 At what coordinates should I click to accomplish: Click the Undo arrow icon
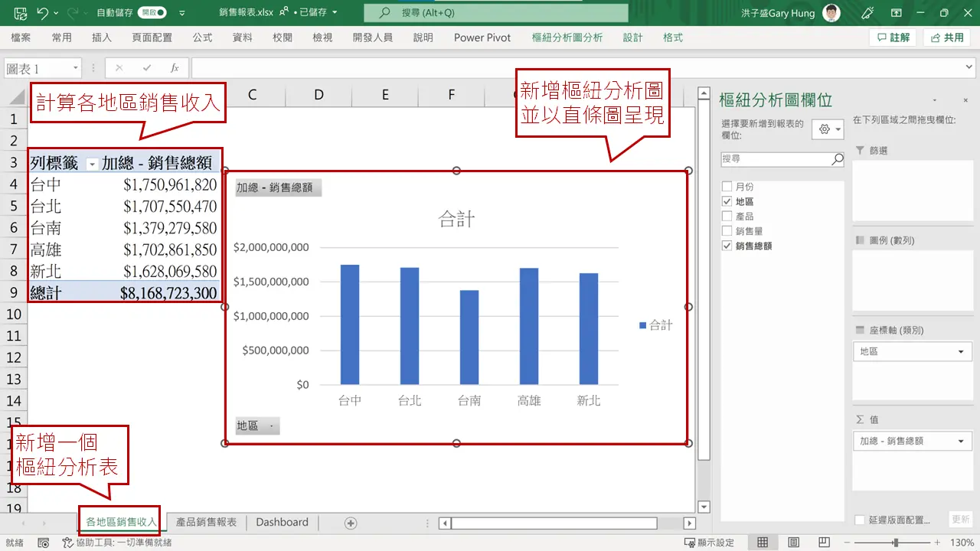(42, 13)
